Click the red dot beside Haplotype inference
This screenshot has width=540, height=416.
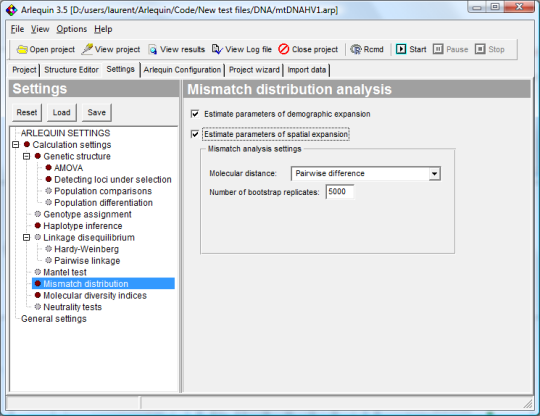pos(38,226)
